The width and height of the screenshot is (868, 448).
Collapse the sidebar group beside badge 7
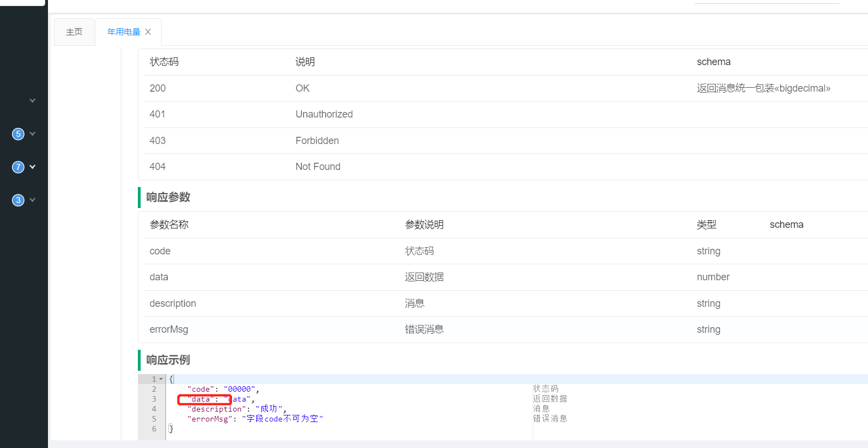(33, 167)
